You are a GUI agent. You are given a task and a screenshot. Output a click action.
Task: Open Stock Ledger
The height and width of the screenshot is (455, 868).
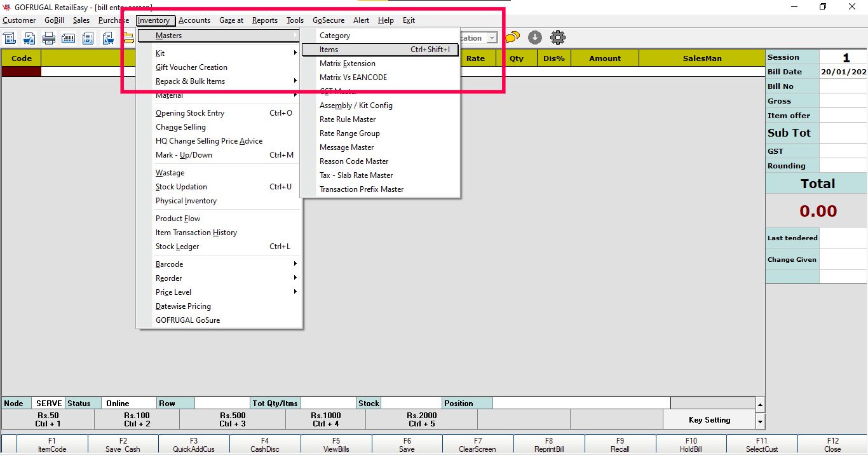point(219,247)
